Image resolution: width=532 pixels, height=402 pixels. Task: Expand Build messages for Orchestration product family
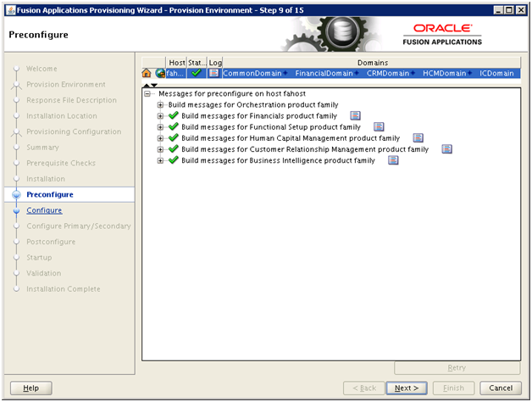point(160,105)
